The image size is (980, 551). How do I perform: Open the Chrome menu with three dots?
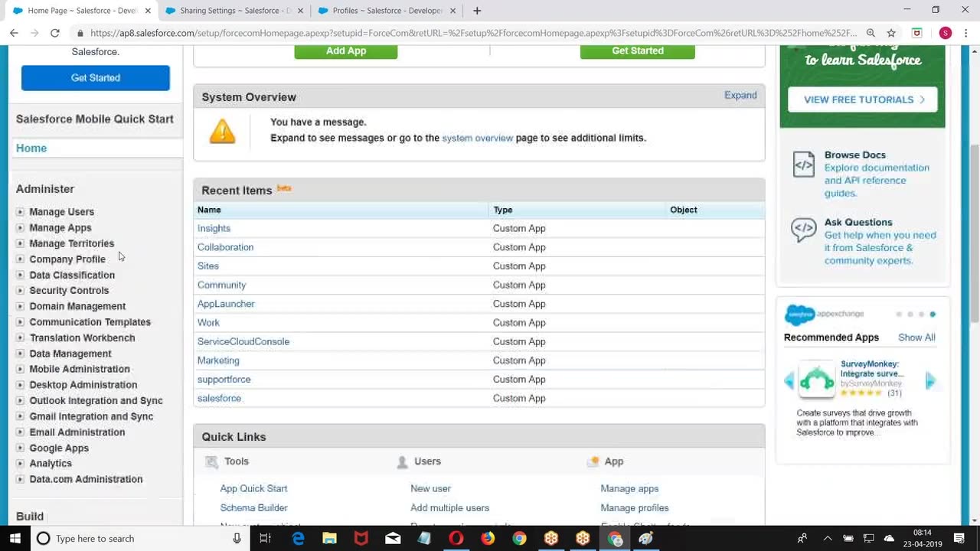(x=966, y=33)
